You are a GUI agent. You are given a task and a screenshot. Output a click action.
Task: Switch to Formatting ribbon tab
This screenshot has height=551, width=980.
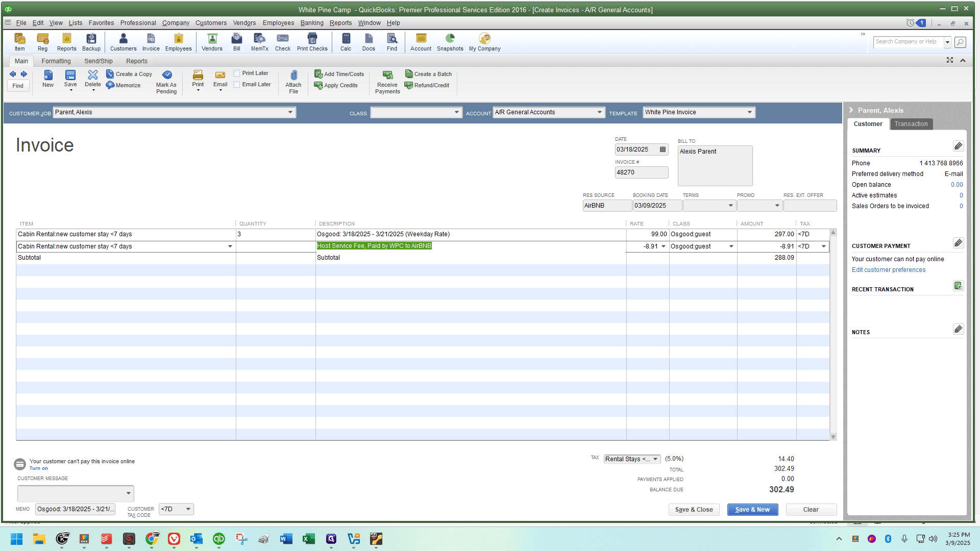56,61
